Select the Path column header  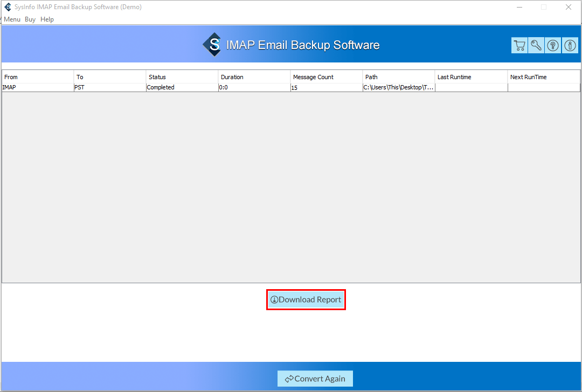(398, 77)
